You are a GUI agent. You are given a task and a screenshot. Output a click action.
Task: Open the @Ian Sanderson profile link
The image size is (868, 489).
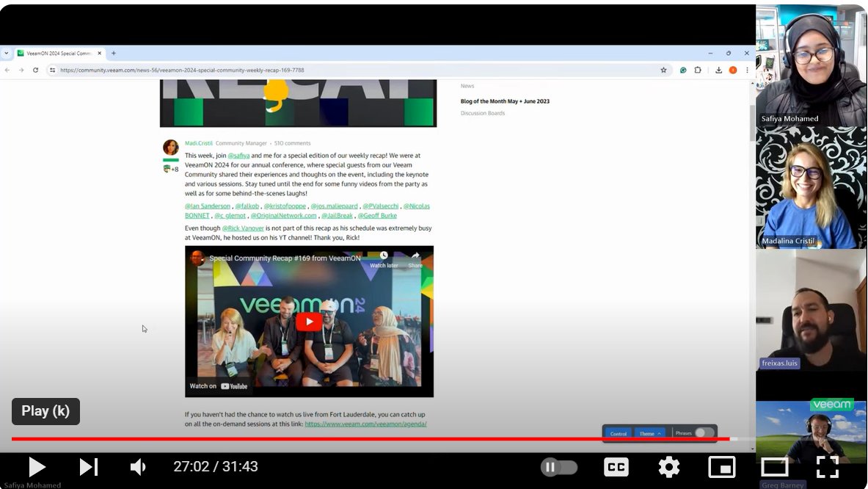(208, 206)
